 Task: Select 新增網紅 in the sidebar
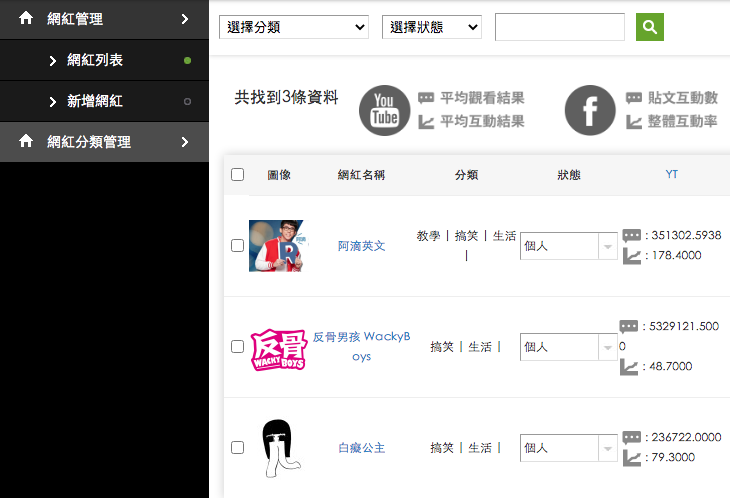pos(94,101)
